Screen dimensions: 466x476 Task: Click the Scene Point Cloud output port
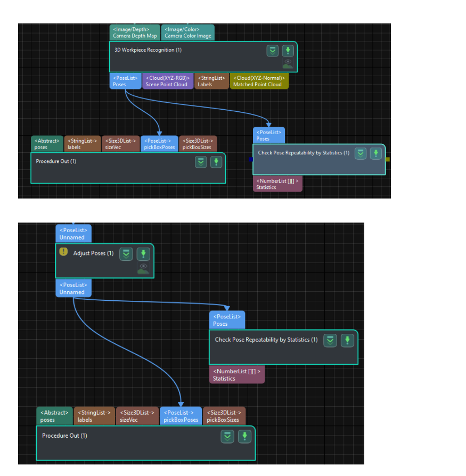point(167,81)
